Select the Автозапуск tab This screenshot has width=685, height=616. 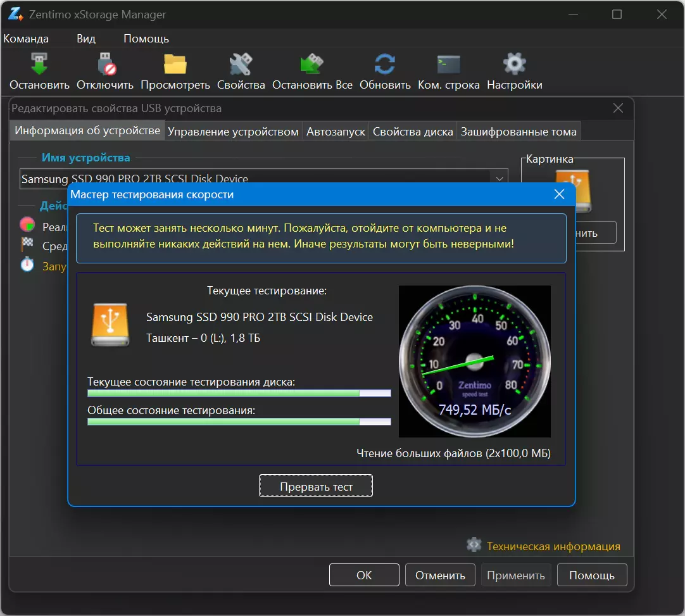(336, 132)
